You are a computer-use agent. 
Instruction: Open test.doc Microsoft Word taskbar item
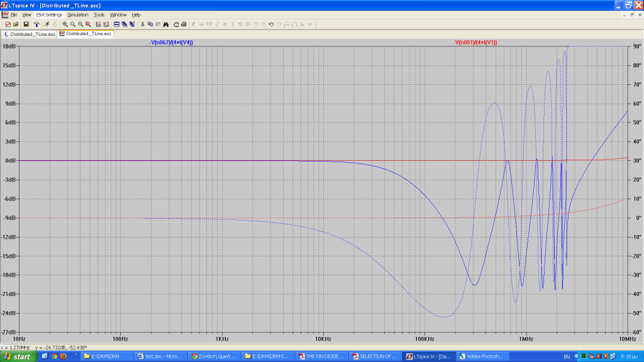point(160,356)
